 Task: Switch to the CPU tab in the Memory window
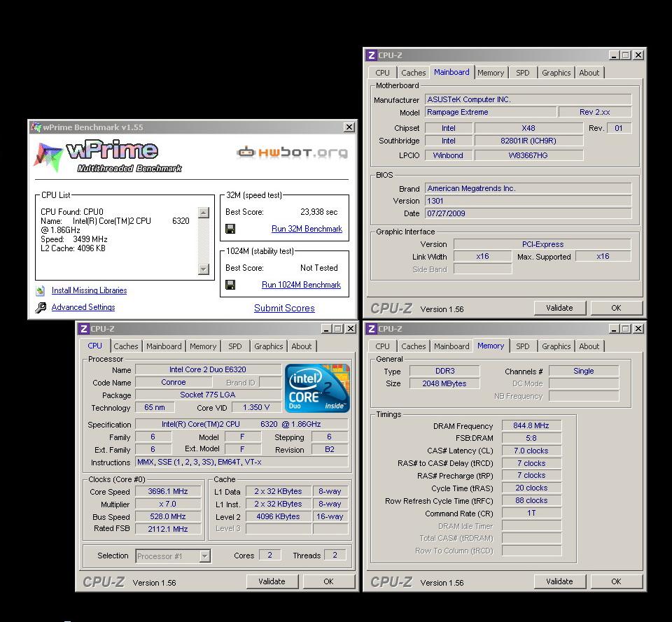pyautogui.click(x=382, y=346)
